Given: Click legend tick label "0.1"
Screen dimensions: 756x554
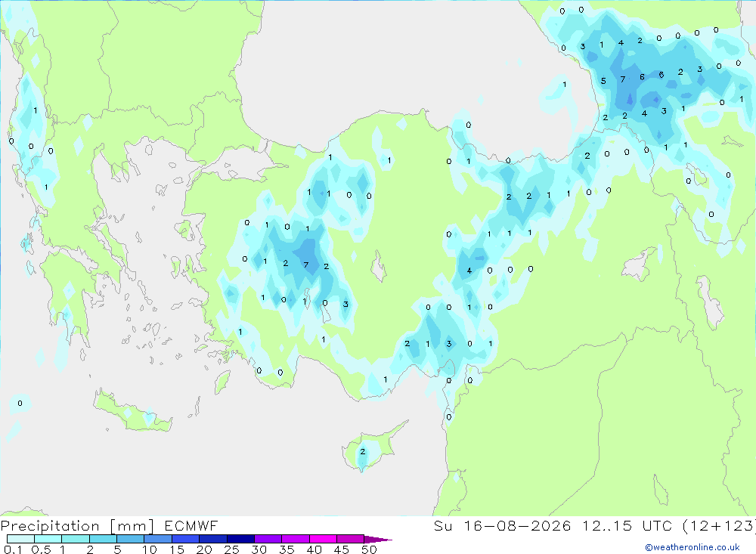Looking at the screenshot, I should 13,549.
